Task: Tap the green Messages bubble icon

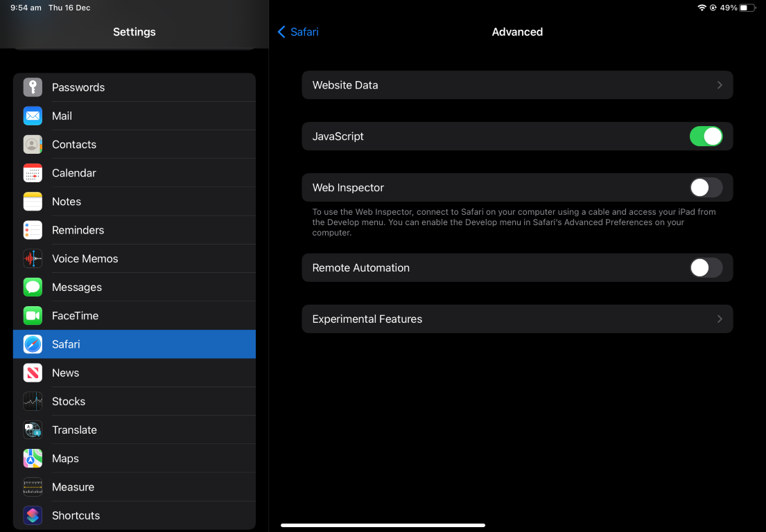Action: 33,287
